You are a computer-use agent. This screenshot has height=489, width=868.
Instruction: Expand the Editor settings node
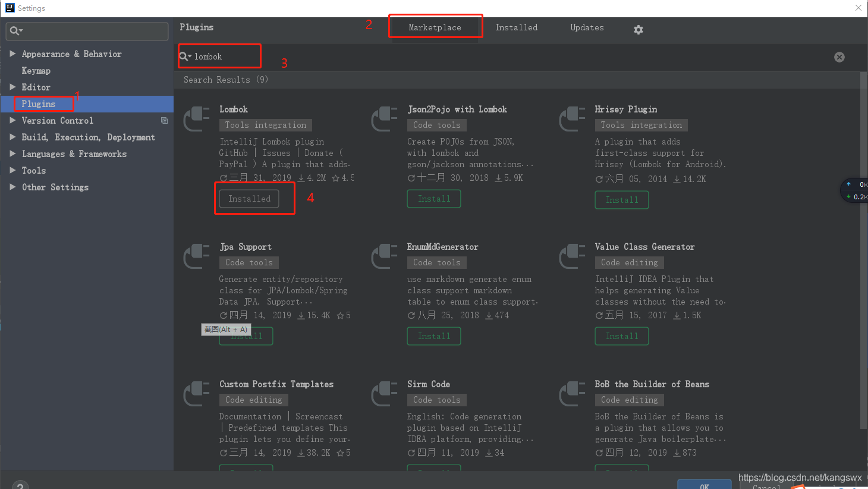pyautogui.click(x=12, y=87)
